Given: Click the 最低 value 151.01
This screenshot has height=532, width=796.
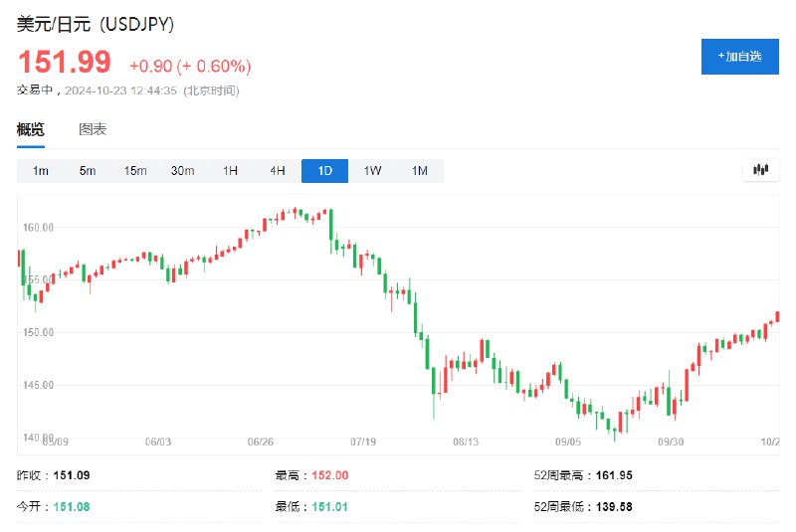Looking at the screenshot, I should point(330,506).
